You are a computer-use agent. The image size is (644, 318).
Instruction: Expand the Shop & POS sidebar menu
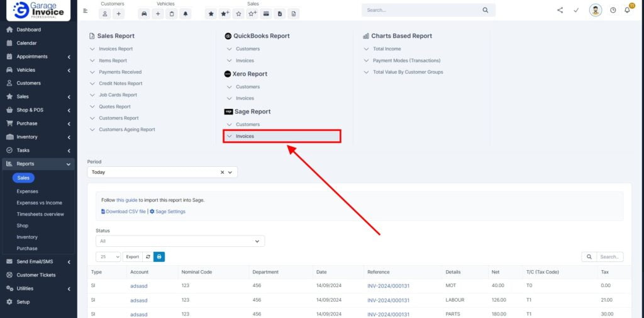pyautogui.click(x=38, y=110)
